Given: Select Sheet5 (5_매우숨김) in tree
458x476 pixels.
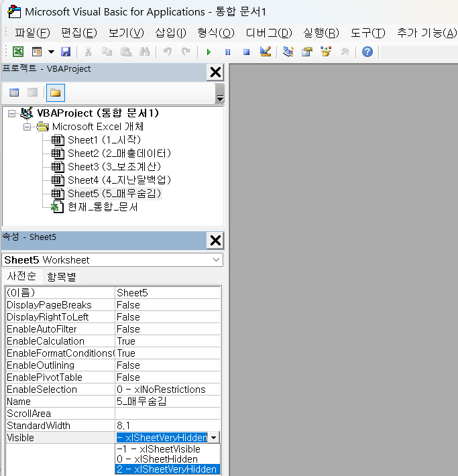Looking at the screenshot, I should (x=114, y=193).
